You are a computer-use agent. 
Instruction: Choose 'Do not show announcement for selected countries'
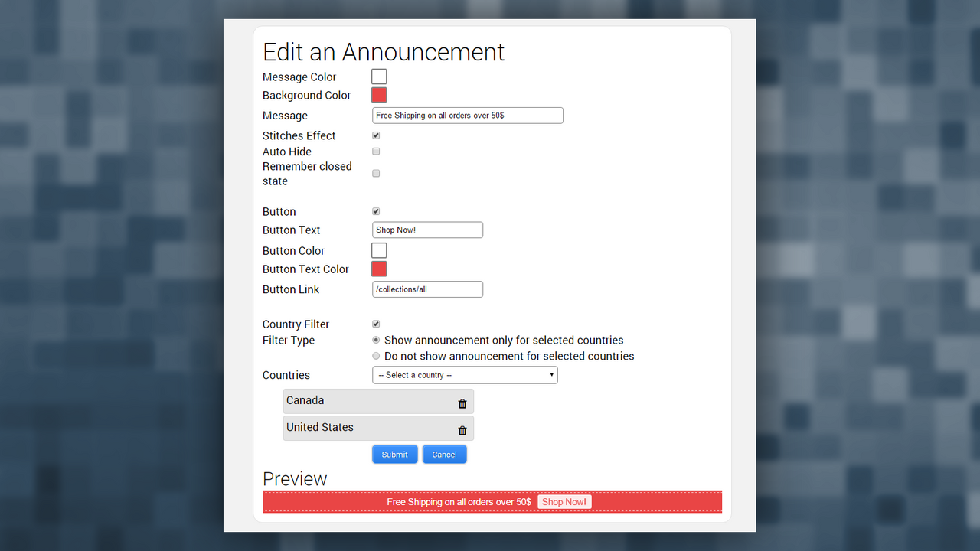(x=375, y=355)
